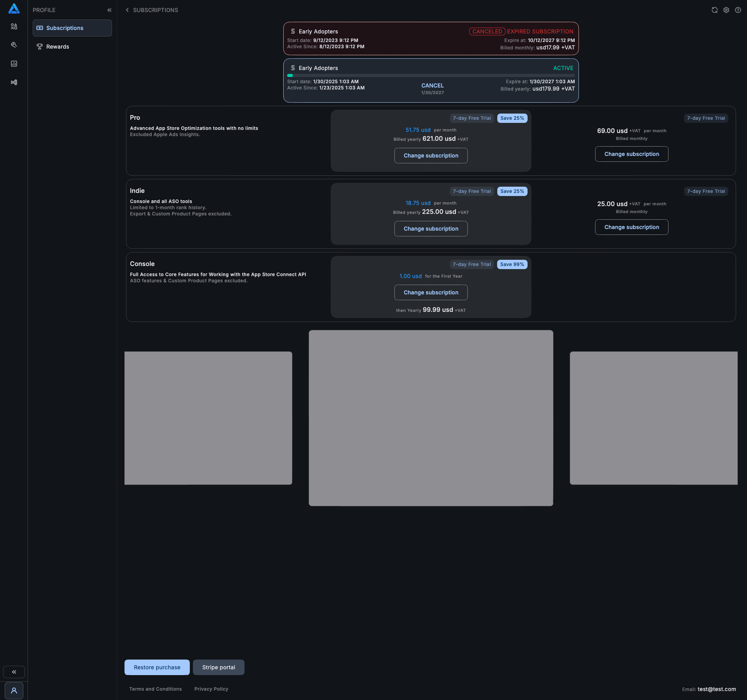Screen dimensions: 747x700
Task: Cancel the active Early Adopters subscription
Action: coord(432,86)
